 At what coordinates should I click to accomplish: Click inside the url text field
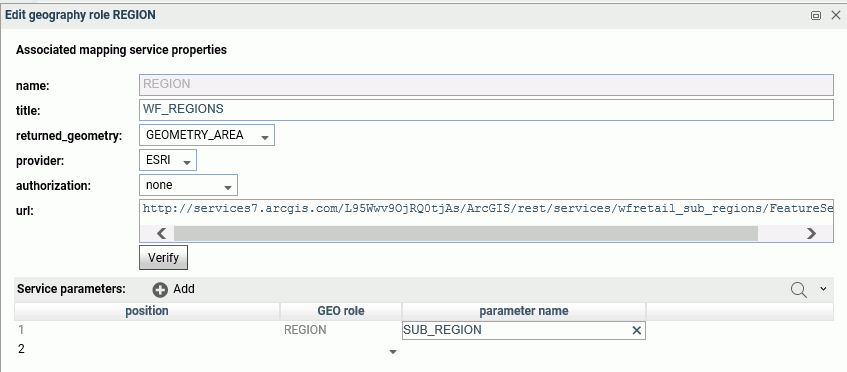click(x=486, y=211)
